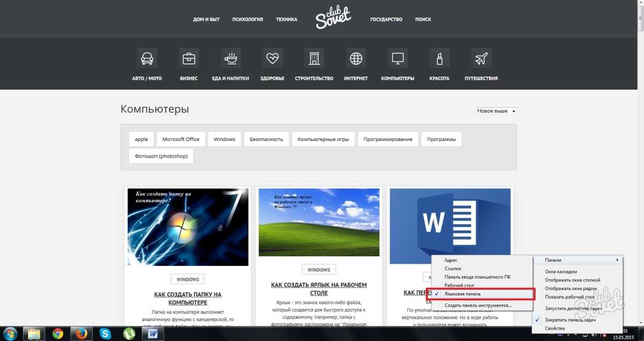
Task: Open the Новое выше sort dropdown
Action: 496,111
